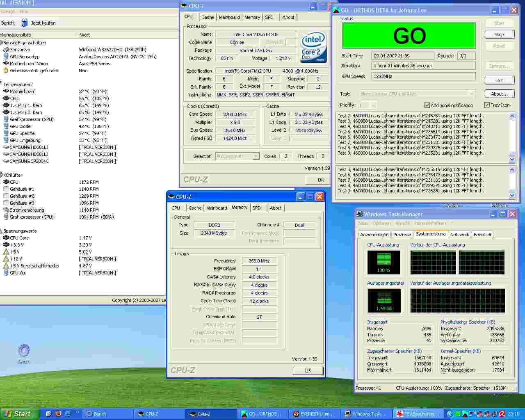Click the icon beside GPU Diode
Screen dimensions: 525x420
(6, 126)
